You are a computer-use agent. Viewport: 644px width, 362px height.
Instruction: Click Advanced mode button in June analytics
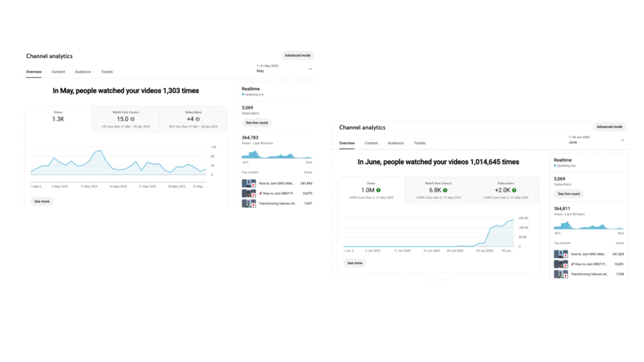(x=609, y=127)
